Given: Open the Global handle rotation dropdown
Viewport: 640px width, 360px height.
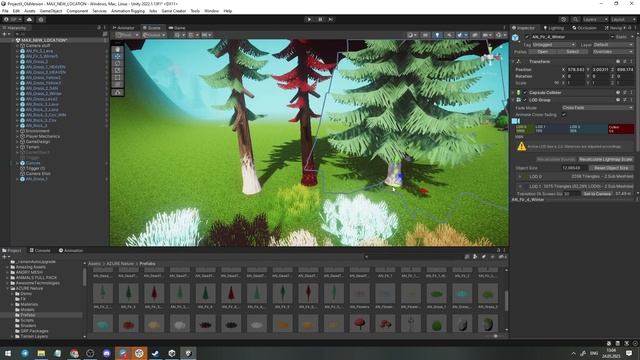Looking at the screenshot, I should point(154,35).
